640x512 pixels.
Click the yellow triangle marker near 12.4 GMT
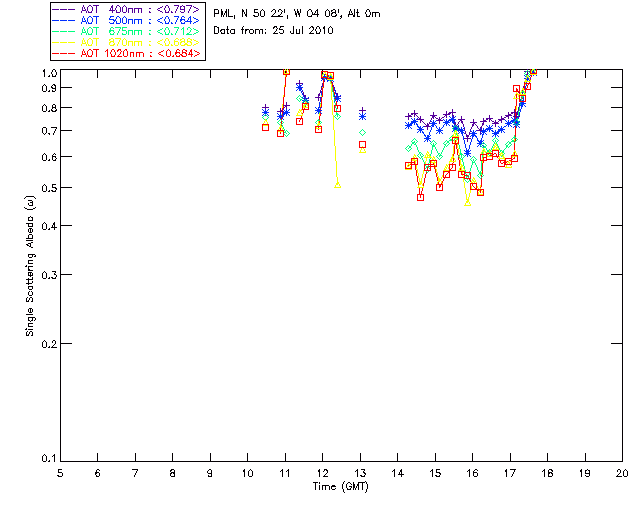(338, 185)
